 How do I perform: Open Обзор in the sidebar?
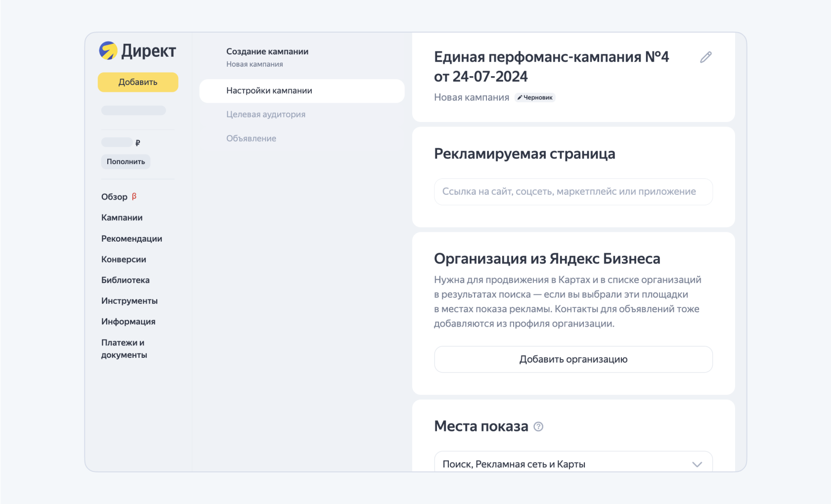pos(114,197)
